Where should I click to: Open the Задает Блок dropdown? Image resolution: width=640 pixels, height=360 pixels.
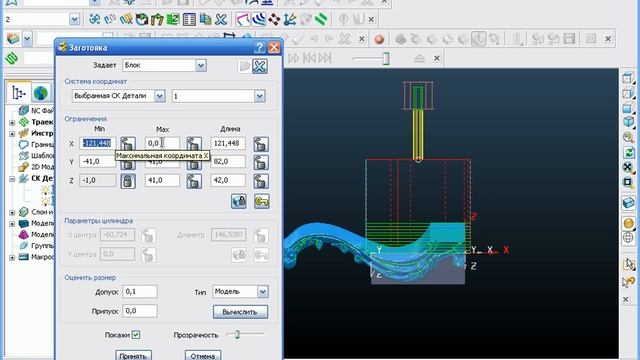tap(200, 65)
